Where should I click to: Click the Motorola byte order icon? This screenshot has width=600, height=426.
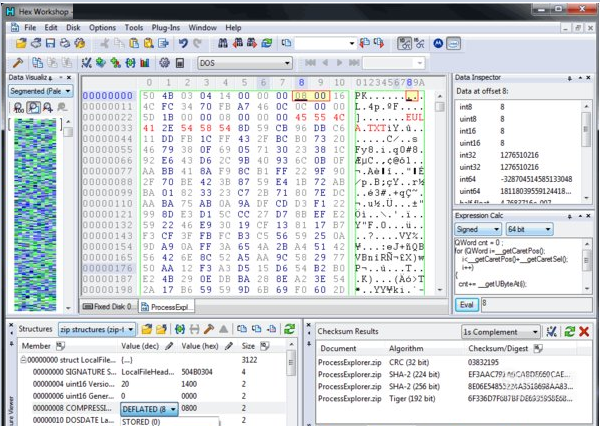tap(438, 44)
